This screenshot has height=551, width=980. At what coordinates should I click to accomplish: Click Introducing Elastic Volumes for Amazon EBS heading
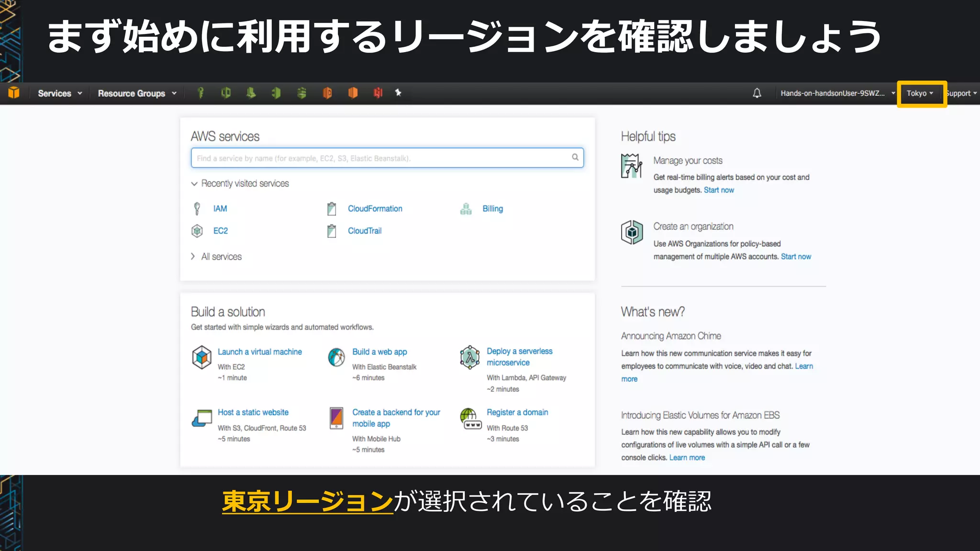(701, 415)
